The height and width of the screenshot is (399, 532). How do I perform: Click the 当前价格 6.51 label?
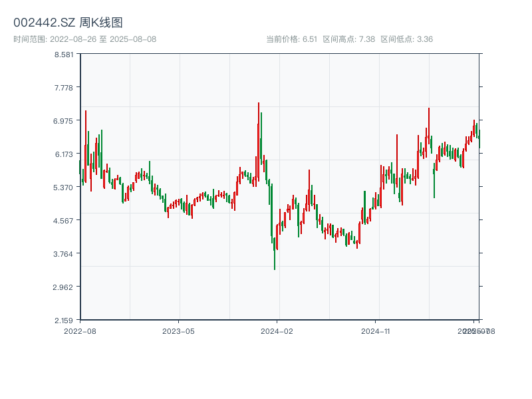(x=291, y=39)
